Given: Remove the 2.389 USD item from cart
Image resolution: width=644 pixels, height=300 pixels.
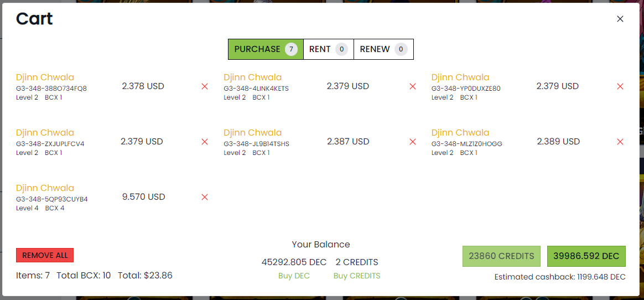Looking at the screenshot, I should pos(620,142).
